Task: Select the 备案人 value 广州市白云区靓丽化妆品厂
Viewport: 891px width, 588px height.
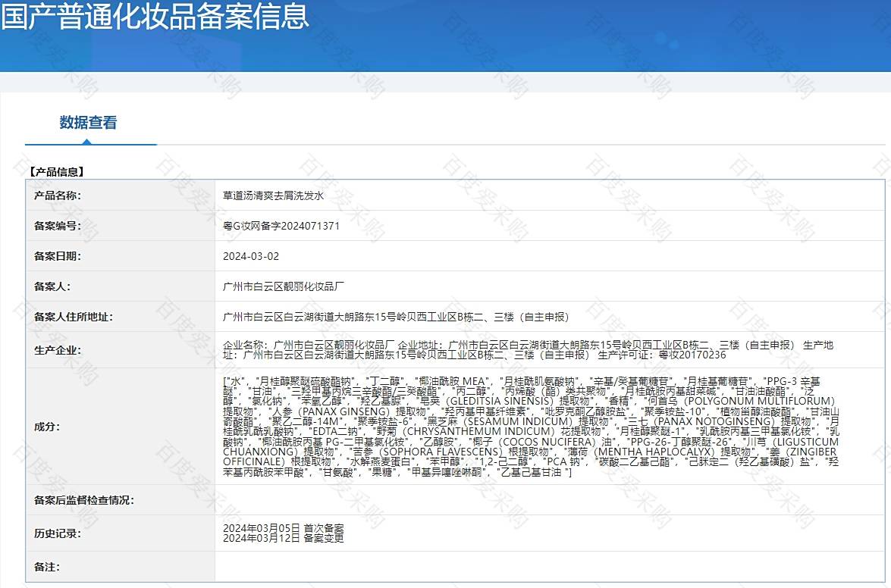Action: [x=284, y=286]
